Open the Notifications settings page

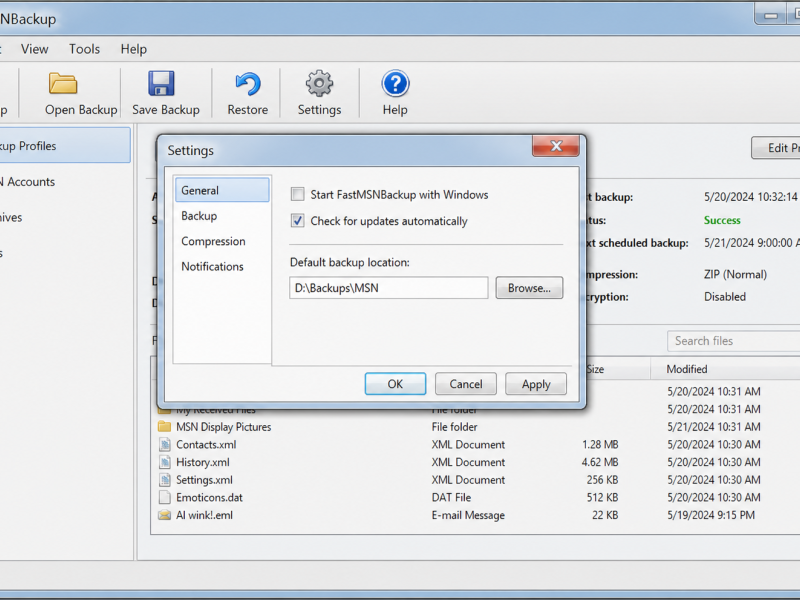[x=212, y=266]
